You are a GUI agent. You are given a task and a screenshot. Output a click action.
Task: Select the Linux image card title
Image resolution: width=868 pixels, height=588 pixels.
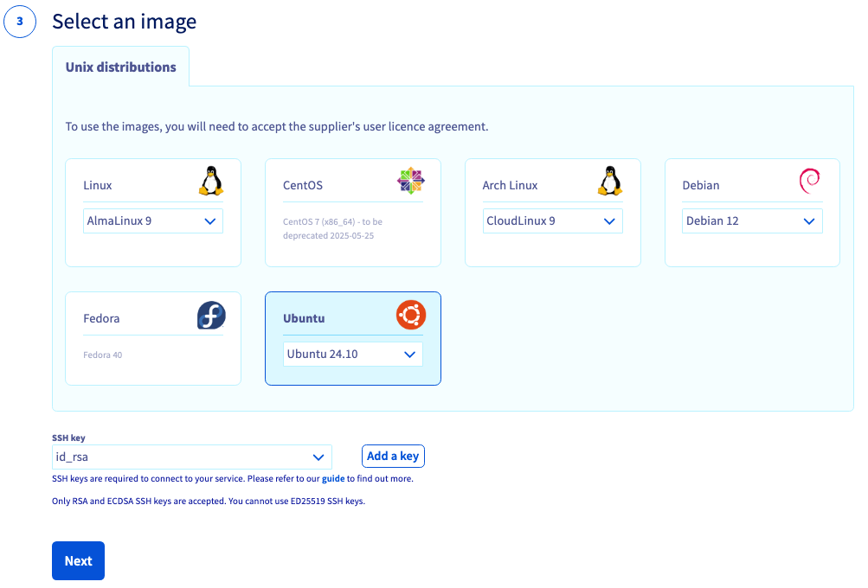click(x=98, y=185)
